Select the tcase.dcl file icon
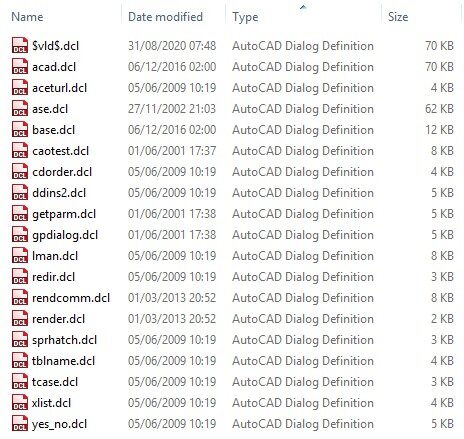The image size is (464, 439). pyautogui.click(x=20, y=381)
